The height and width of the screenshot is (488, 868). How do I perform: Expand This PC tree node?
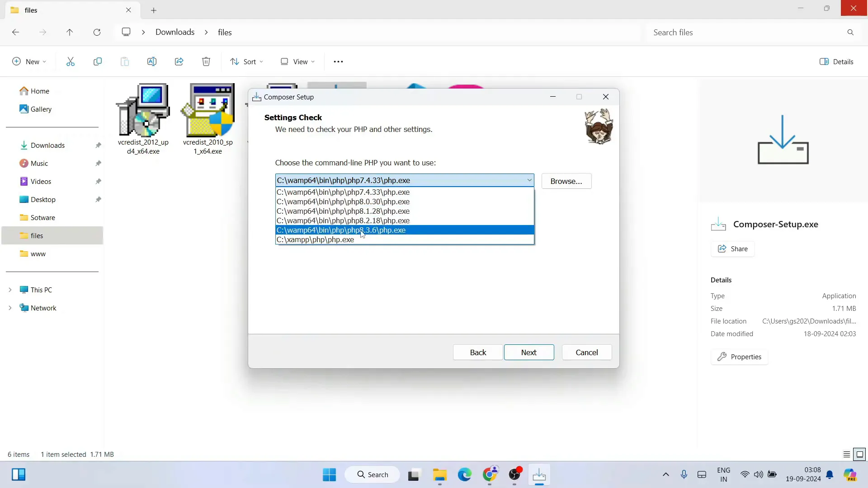(x=10, y=290)
